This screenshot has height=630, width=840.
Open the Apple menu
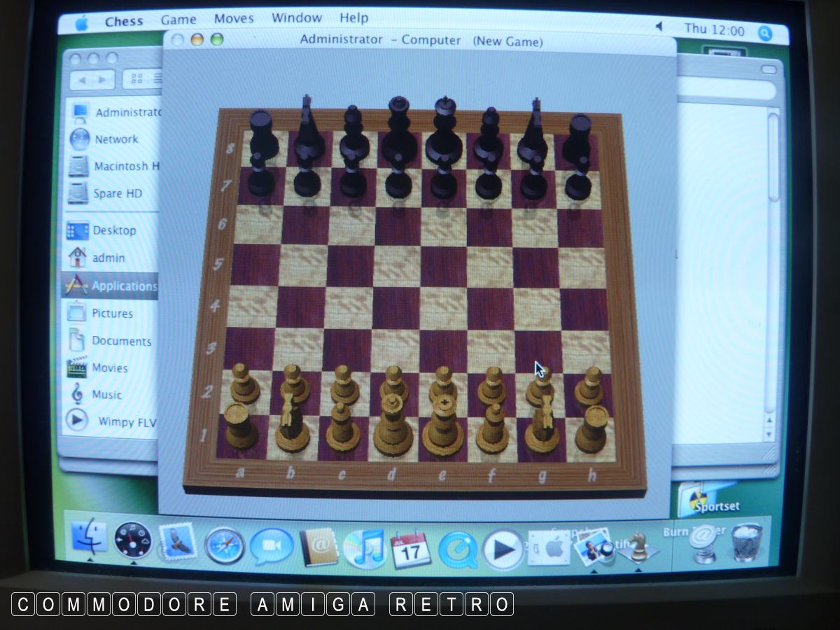[x=82, y=22]
